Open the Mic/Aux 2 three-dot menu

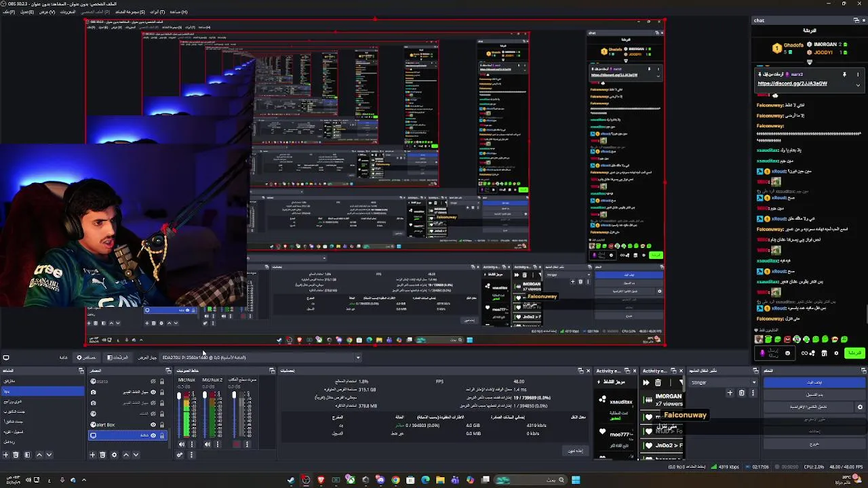point(218,444)
